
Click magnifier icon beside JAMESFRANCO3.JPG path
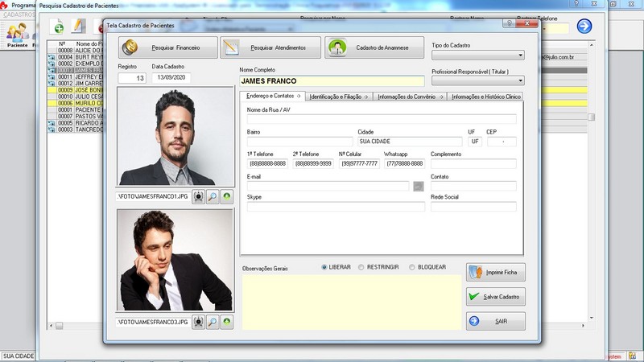(x=213, y=322)
